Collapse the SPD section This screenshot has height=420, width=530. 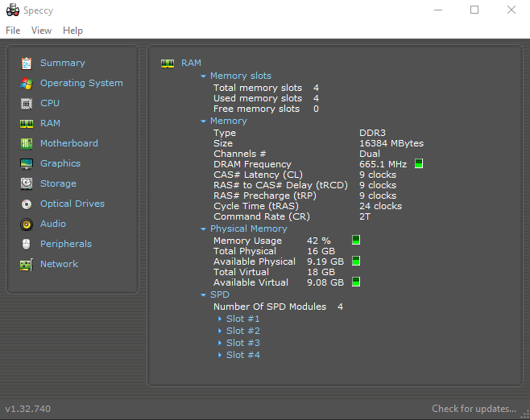coord(203,295)
